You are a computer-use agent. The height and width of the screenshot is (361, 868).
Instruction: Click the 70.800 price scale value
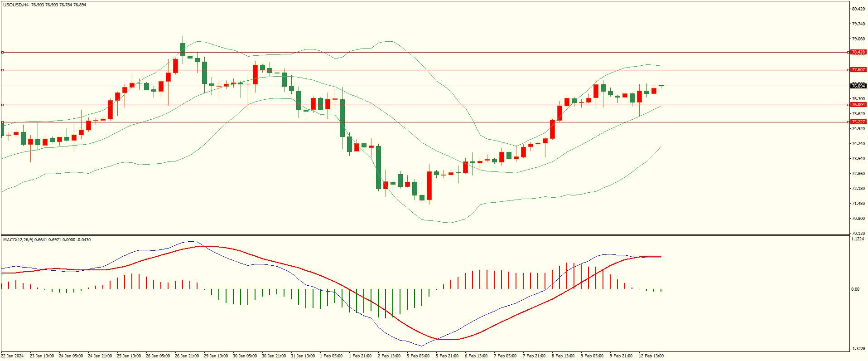(858, 219)
